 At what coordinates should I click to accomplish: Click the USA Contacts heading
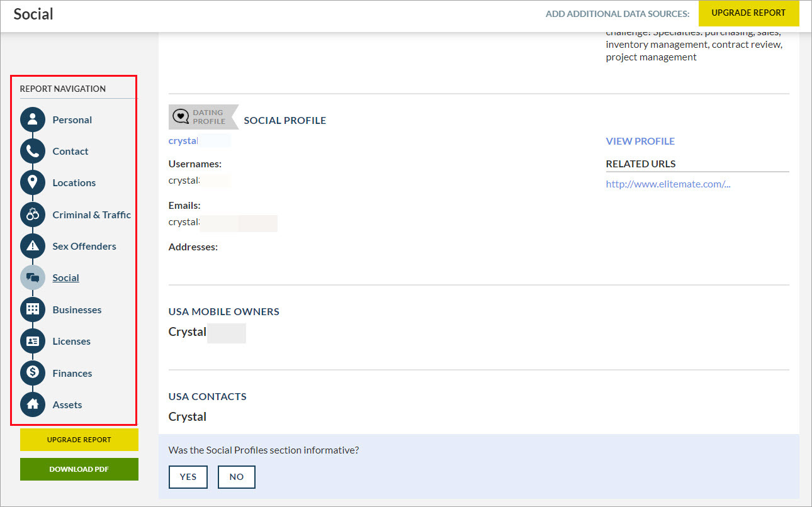[x=208, y=396]
